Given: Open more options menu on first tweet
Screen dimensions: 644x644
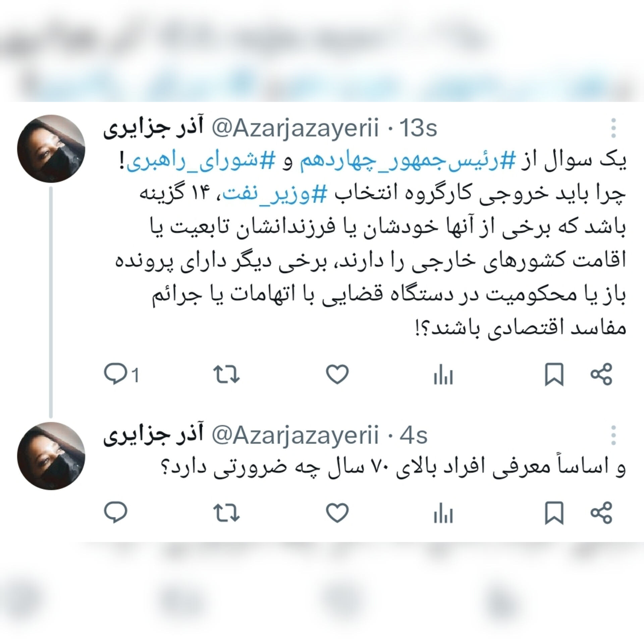Looking at the screenshot, I should point(613,128).
